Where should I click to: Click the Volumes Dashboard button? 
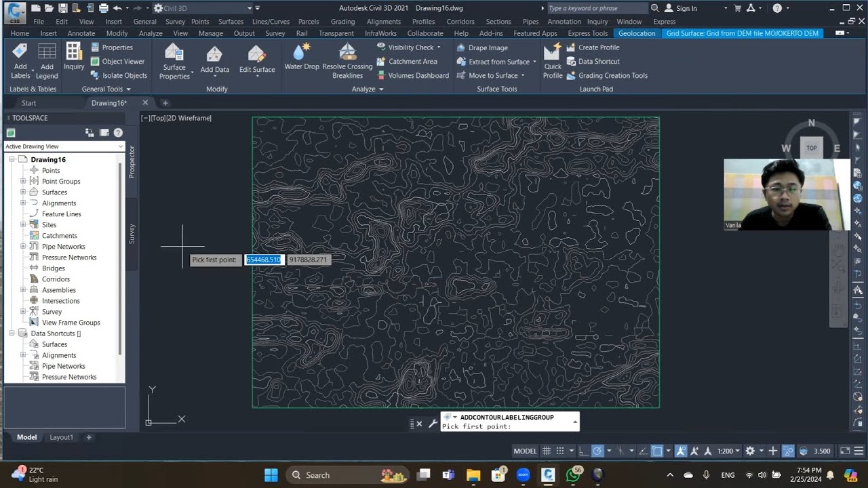[412, 76]
